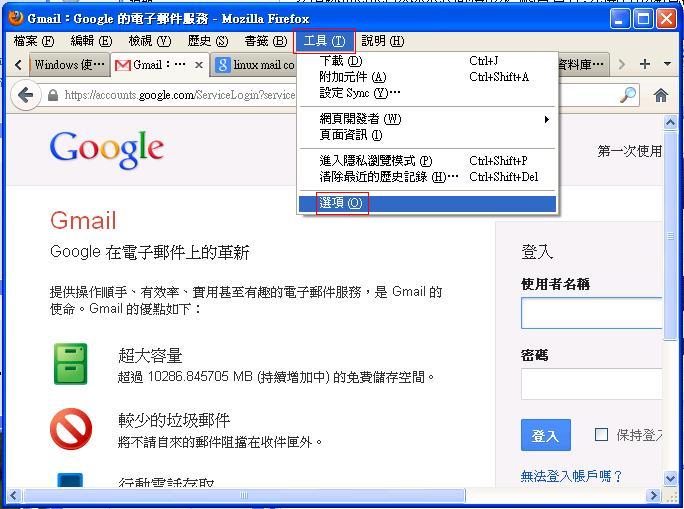Click the vertical scrollbar thumb
Viewport: 684px width, 509px height.
(670, 236)
